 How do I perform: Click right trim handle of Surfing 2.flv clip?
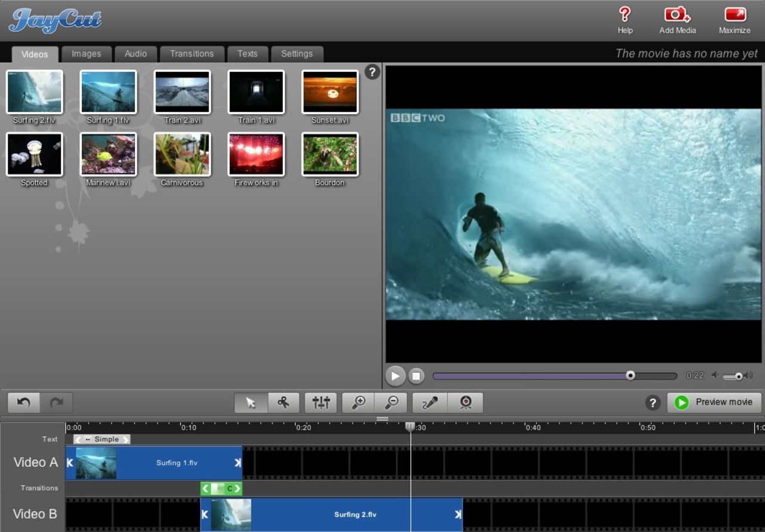coord(458,515)
